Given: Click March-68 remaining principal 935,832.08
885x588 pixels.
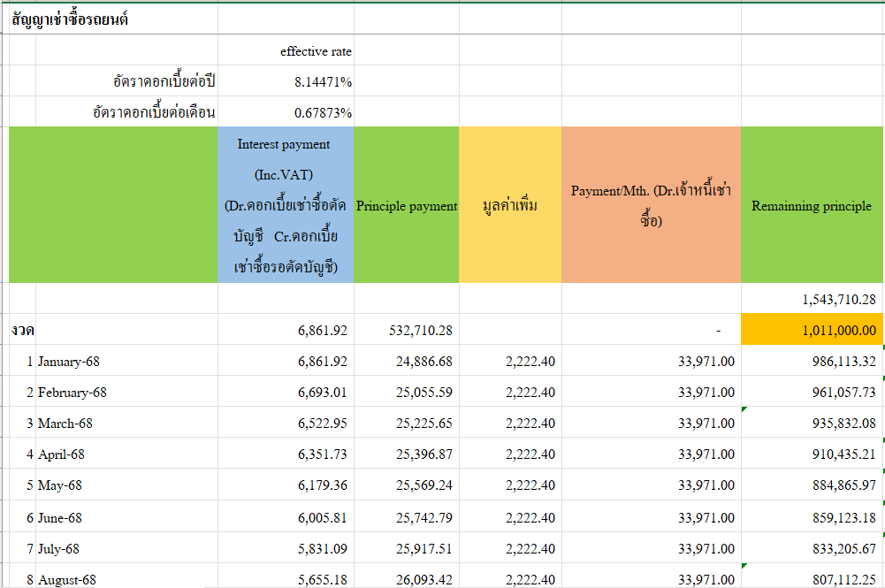Looking at the screenshot, I should tap(843, 424).
